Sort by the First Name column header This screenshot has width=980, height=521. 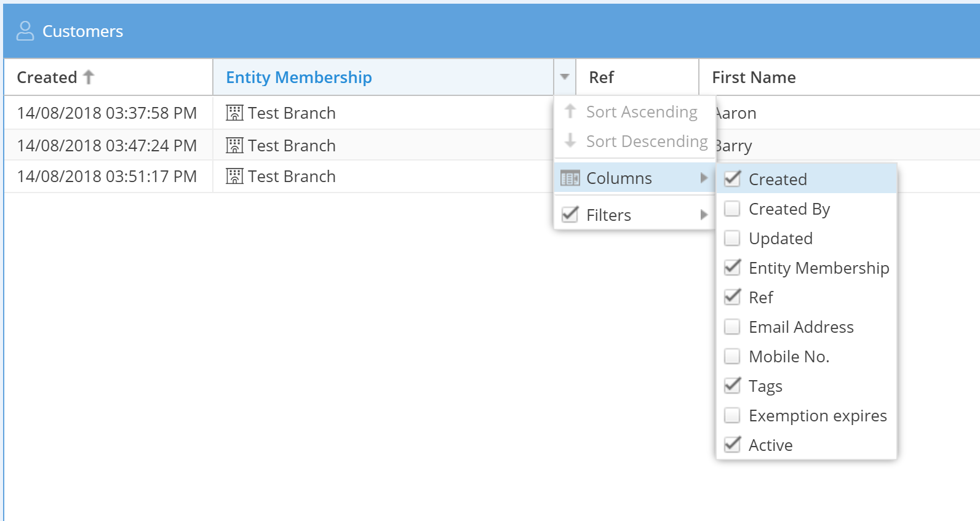754,78
